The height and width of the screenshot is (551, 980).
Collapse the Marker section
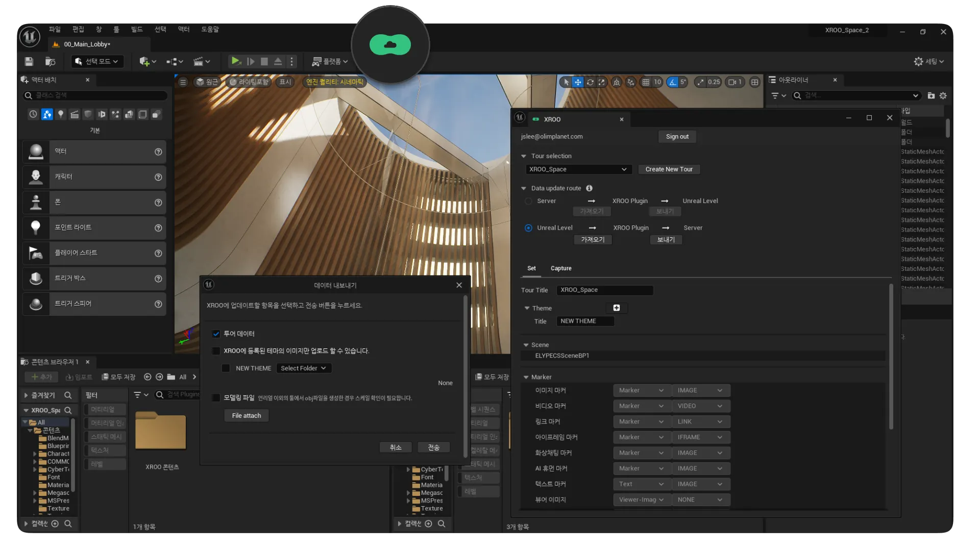(526, 377)
